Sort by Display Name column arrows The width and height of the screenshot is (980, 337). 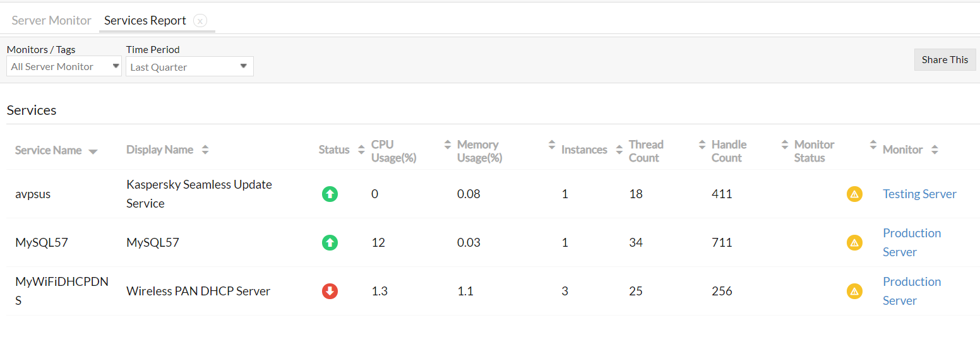tap(205, 150)
